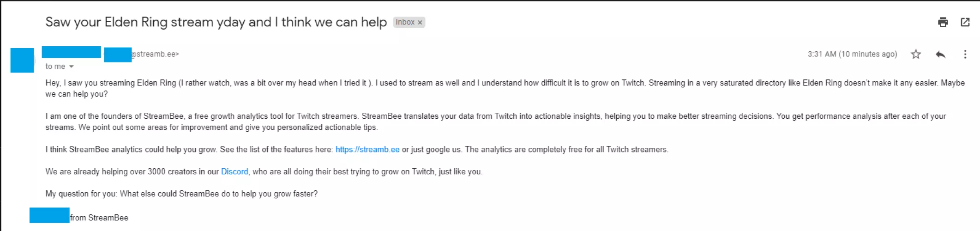This screenshot has height=231, width=980.
Task: Click the 3:31 AM timestamp
Action: (x=852, y=54)
